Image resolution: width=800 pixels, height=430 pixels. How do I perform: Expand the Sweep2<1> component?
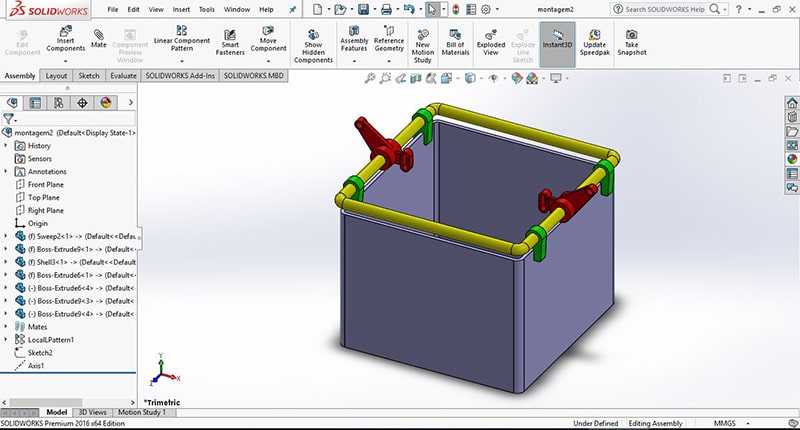click(6, 236)
